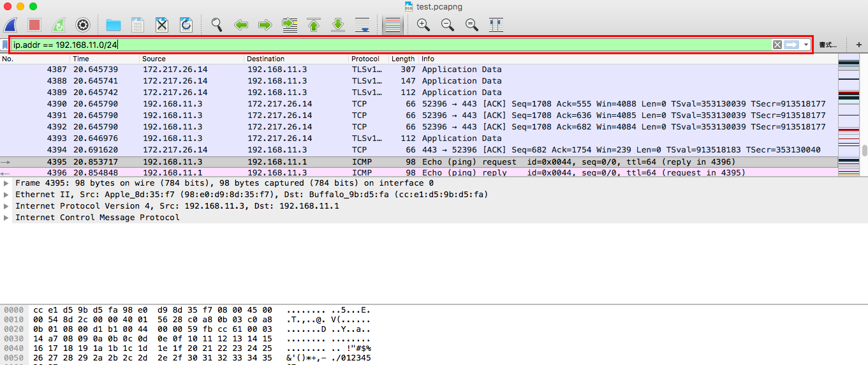The height and width of the screenshot is (365, 868).
Task: Sort packets by the No. column
Action: coord(35,59)
